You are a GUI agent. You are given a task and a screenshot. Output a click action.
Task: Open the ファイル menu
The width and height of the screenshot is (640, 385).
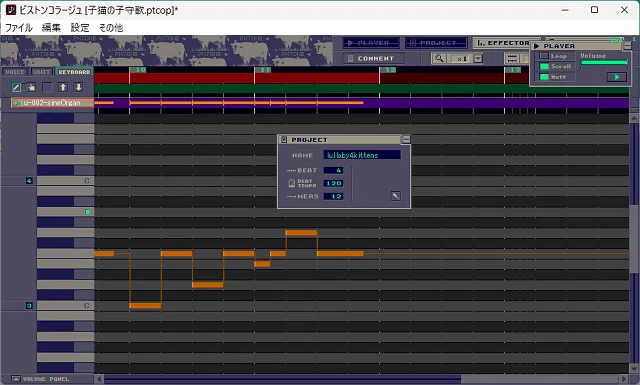(18, 28)
